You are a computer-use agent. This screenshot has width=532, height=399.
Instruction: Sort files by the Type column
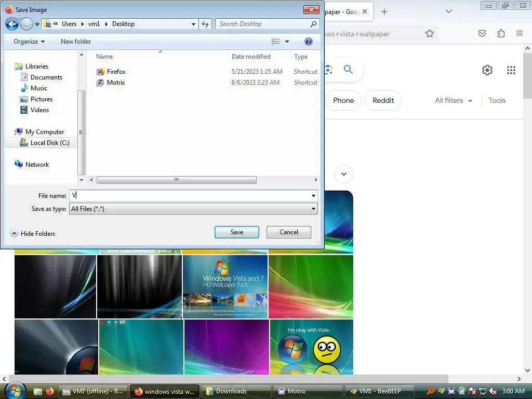point(301,57)
